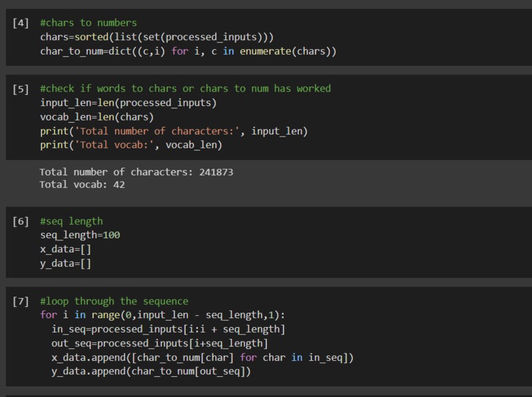
Task: Click the cell [4] execution indicator
Action: (21, 23)
